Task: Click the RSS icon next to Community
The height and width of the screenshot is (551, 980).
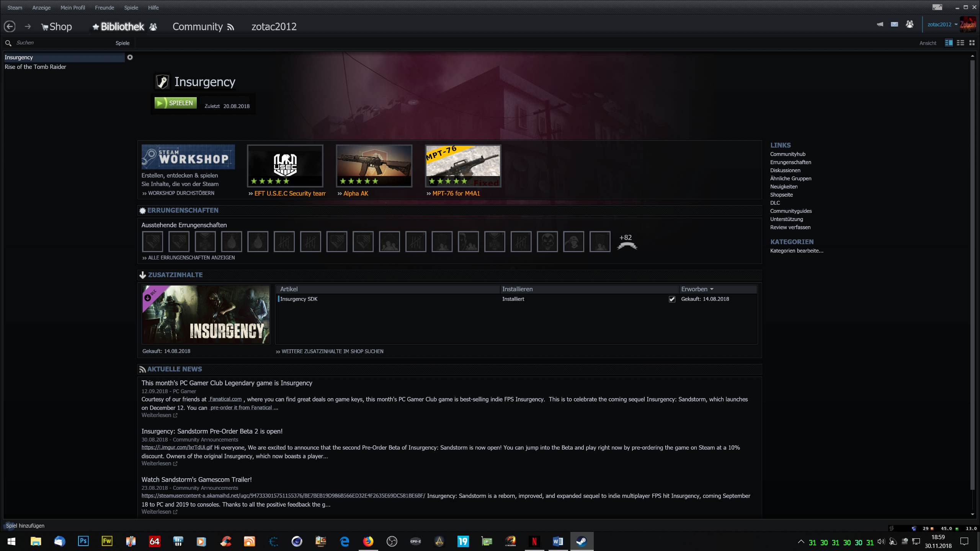Action: click(230, 27)
